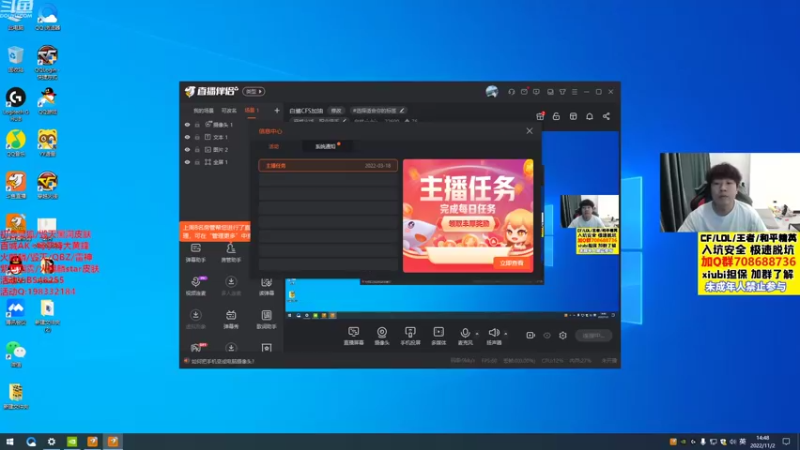800x450 pixels.
Task: Open the mail icon with red dot
Action: [x=524, y=92]
